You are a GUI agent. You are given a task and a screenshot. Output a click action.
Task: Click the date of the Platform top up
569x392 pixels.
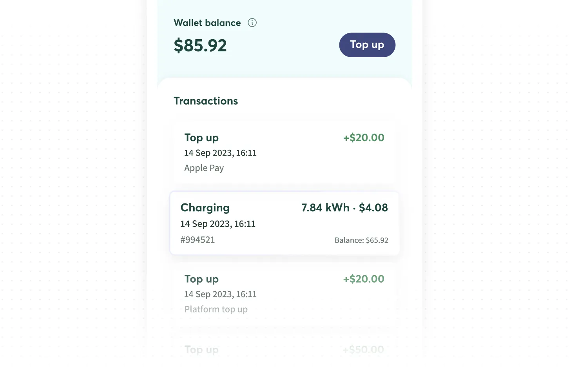(220, 294)
